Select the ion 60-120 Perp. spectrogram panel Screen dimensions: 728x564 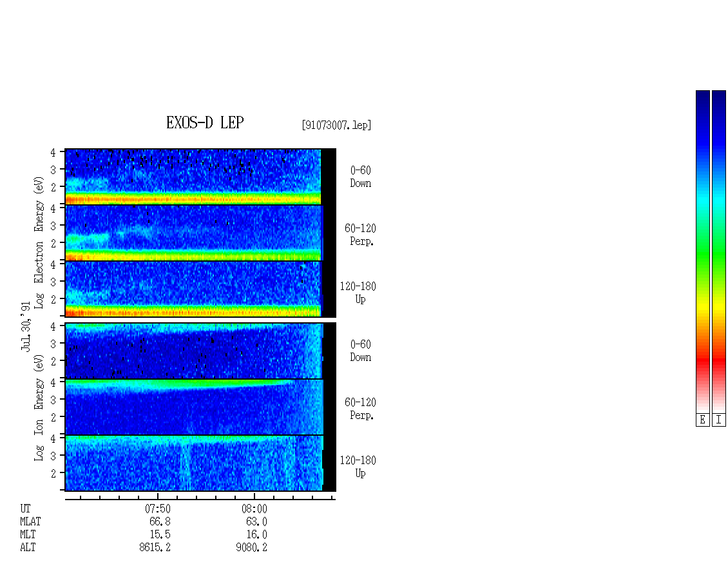click(200, 407)
